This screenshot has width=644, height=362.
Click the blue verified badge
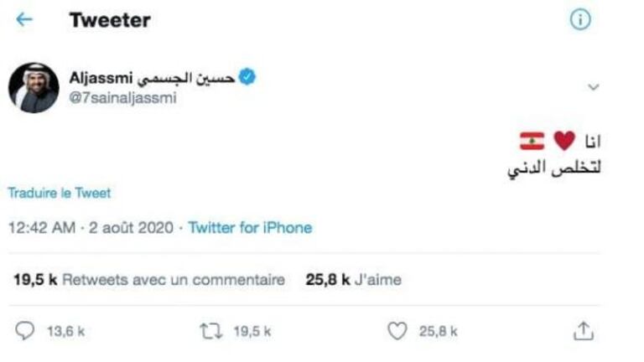point(247,78)
